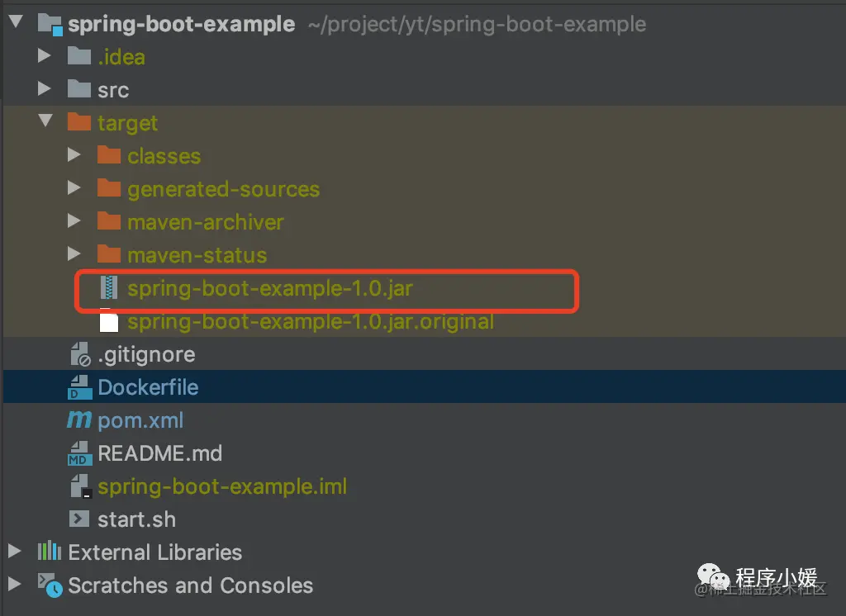846x616 pixels.
Task: Select spring-boot-example-1.0.jar file
Action: click(x=270, y=288)
